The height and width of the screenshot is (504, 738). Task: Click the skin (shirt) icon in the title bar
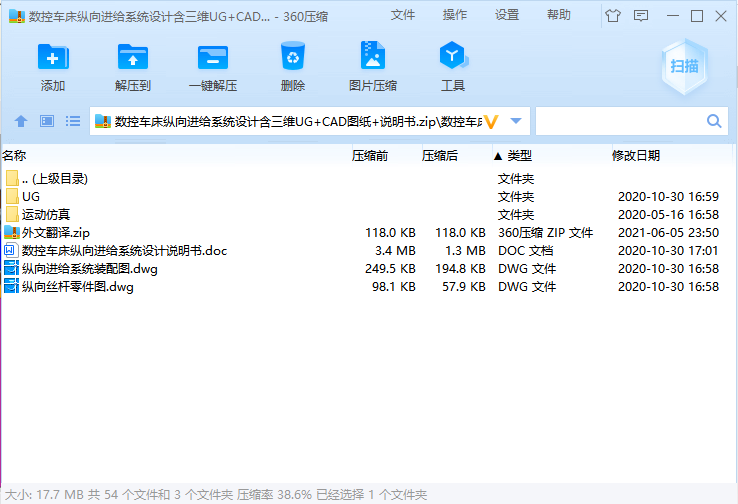613,16
